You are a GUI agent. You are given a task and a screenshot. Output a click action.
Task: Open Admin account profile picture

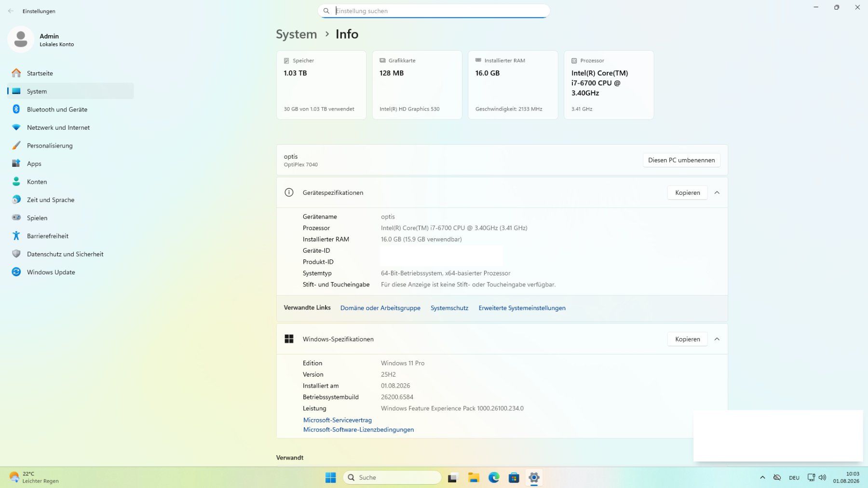(x=21, y=40)
